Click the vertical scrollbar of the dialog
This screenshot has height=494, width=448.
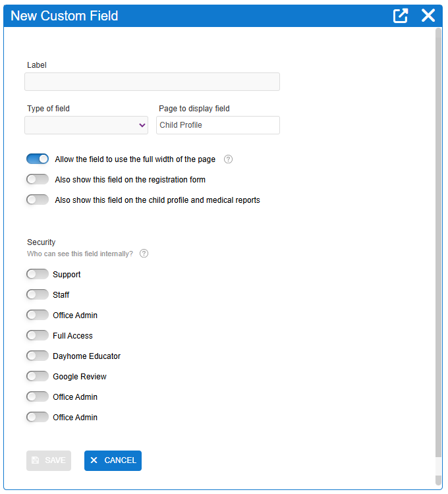[439, 244]
